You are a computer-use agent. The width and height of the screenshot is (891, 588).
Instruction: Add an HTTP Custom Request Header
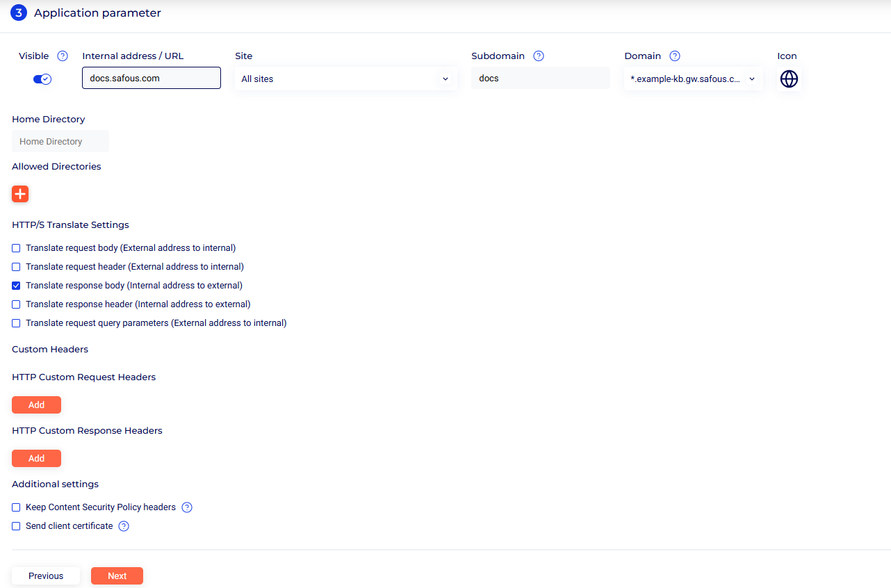(x=36, y=405)
